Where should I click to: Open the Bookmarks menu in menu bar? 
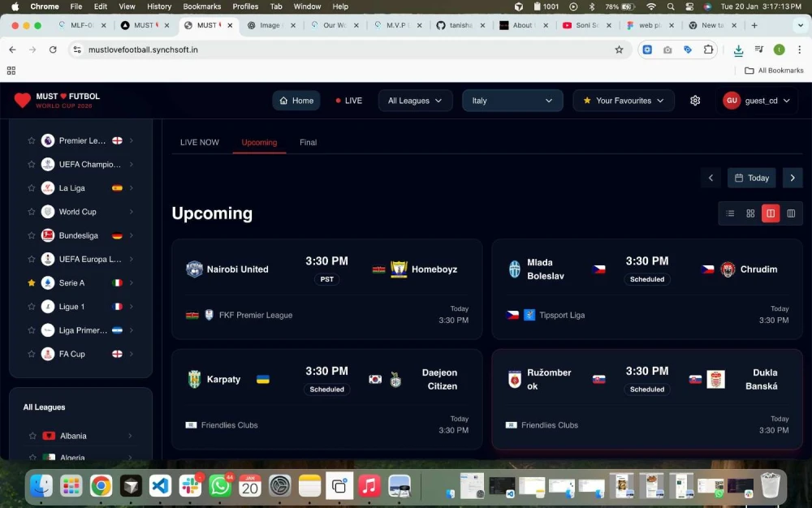click(201, 6)
